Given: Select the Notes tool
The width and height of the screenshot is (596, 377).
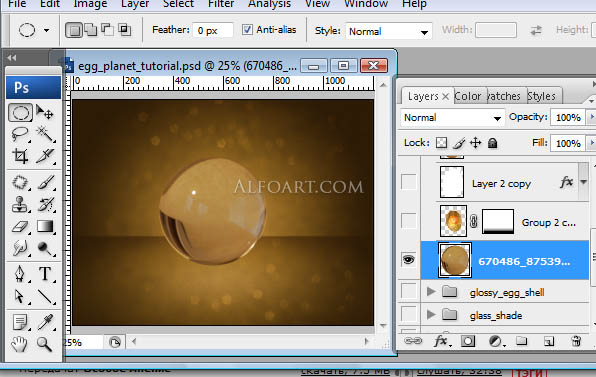Looking at the screenshot, I should [20, 322].
